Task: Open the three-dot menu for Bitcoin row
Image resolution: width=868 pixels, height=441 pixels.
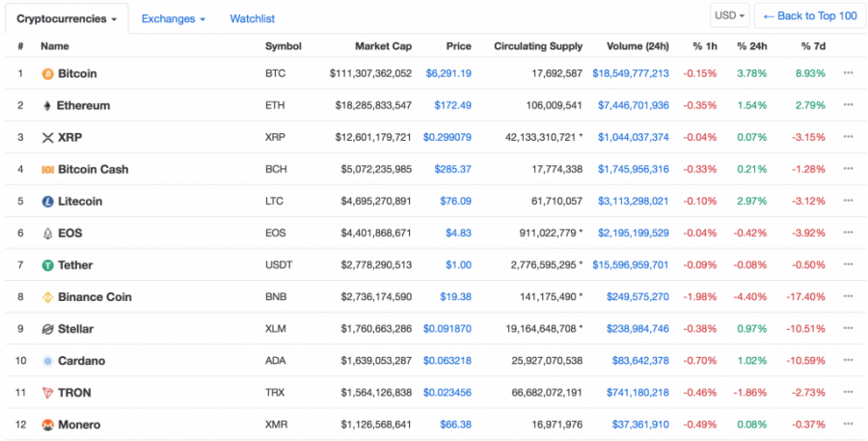Action: click(848, 72)
